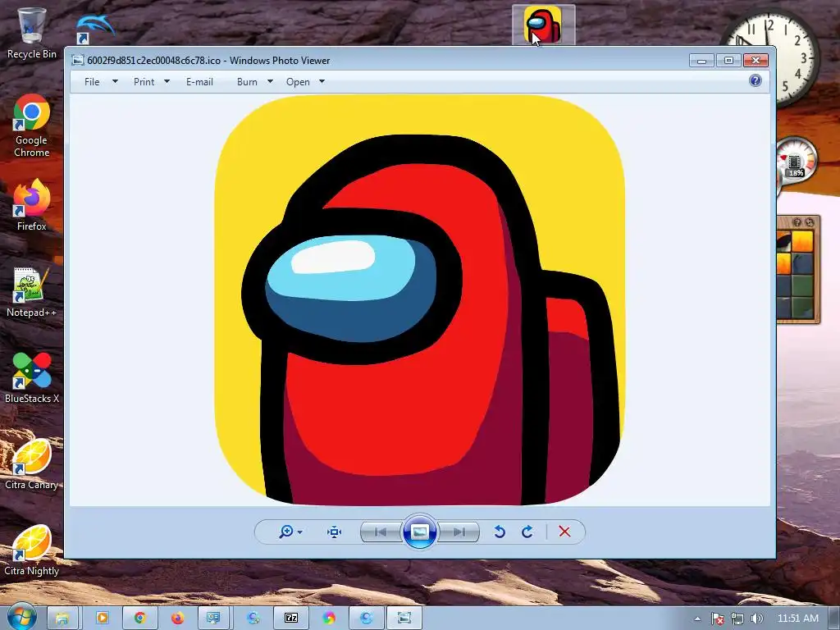Screen dimensions: 840x630
Task: Click the CPU meter gadget showing 18%
Action: [x=796, y=161]
